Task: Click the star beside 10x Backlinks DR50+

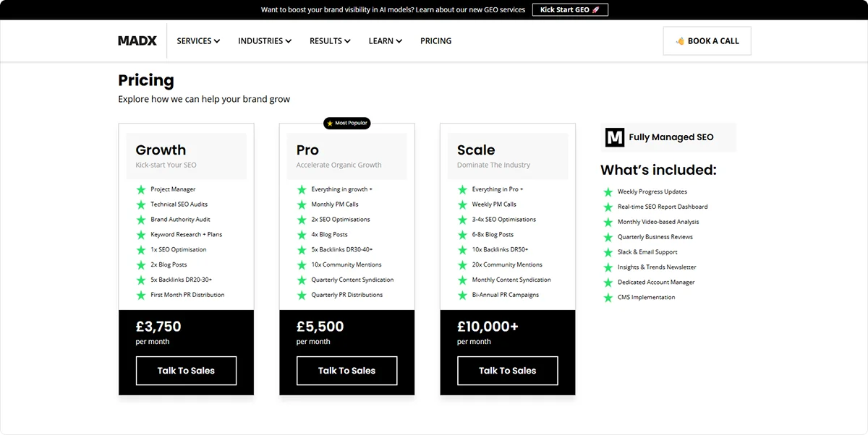Action: (462, 249)
